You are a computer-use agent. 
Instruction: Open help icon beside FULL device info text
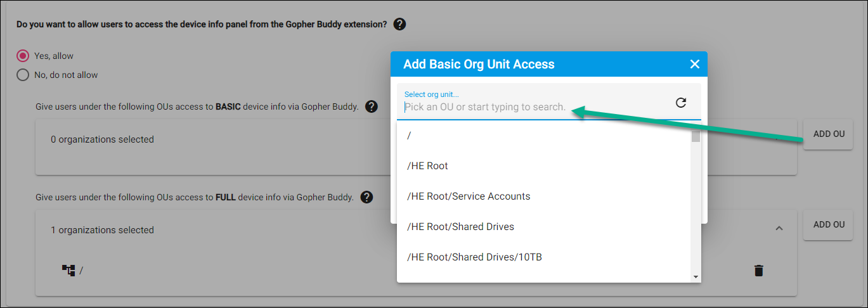[x=366, y=197]
